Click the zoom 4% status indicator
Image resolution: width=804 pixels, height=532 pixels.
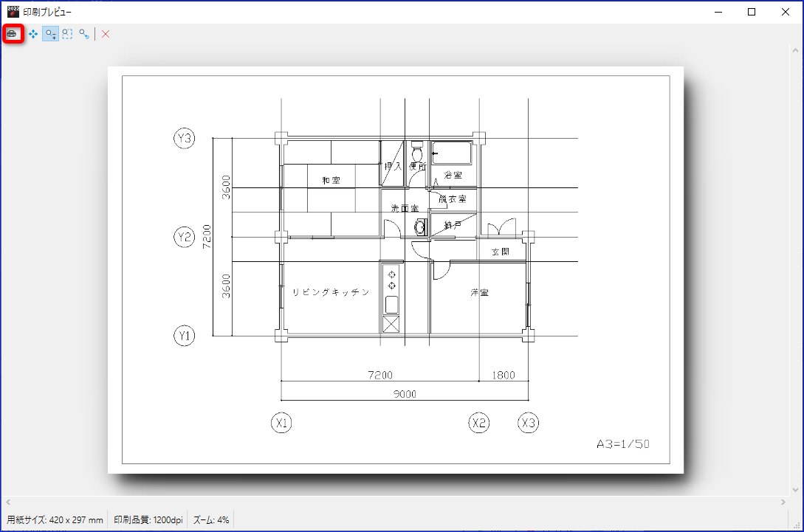[211, 519]
